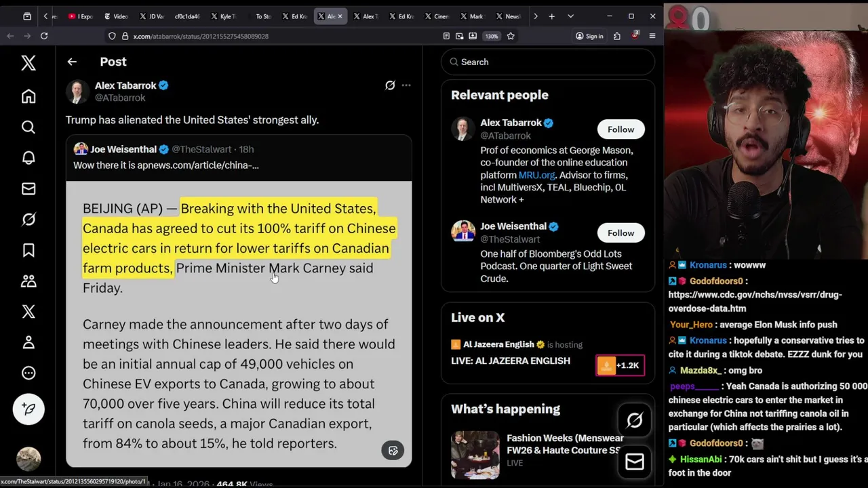Open tracking protection shield icon
This screenshot has height=488, width=868.
112,36
